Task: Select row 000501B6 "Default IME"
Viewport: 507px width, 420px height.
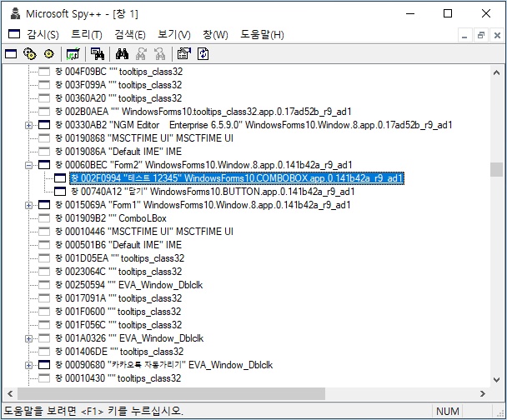Action: (118, 245)
